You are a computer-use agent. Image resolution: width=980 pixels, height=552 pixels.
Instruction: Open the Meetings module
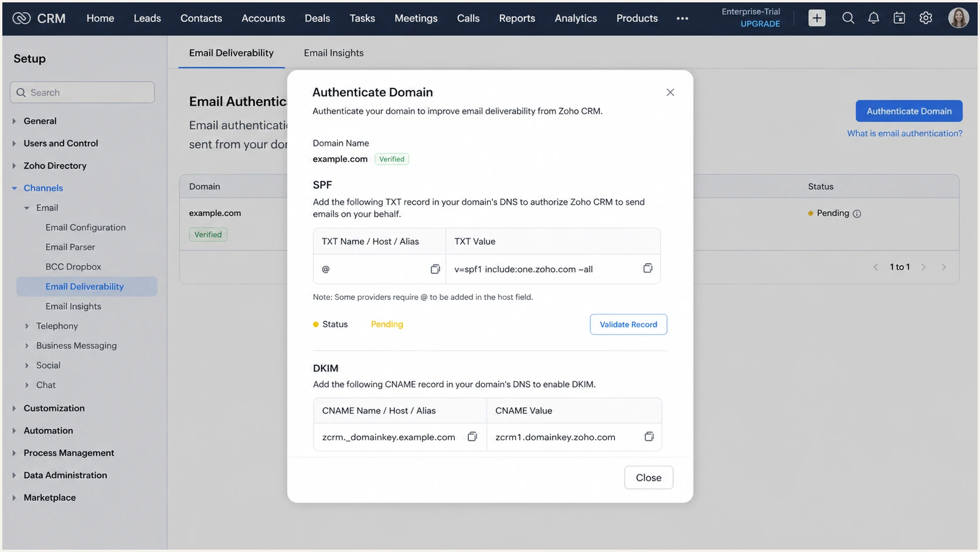point(416,18)
